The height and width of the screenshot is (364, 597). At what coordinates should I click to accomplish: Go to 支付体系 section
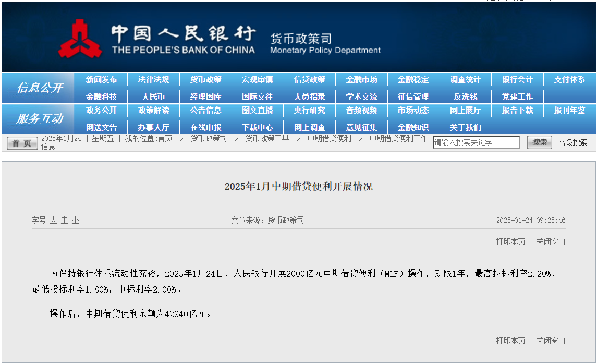(569, 80)
